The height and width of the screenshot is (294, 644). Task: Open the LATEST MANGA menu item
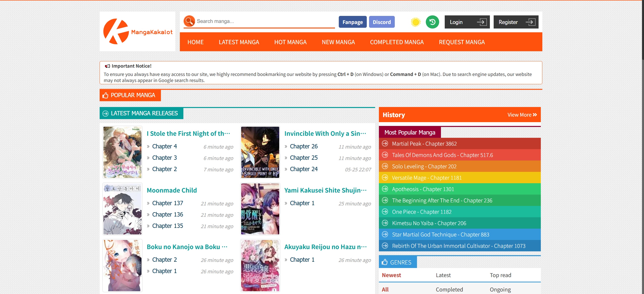(239, 42)
